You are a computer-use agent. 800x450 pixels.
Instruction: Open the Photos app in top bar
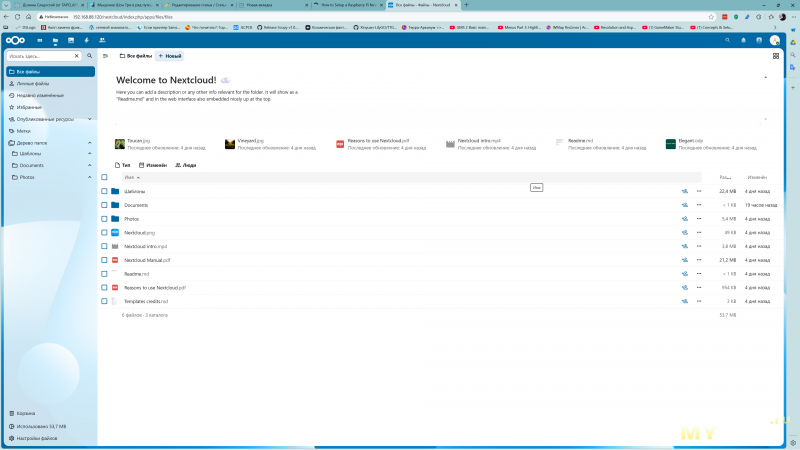tap(71, 40)
